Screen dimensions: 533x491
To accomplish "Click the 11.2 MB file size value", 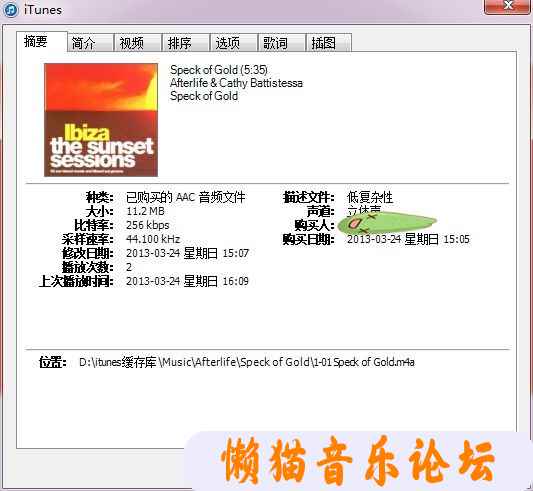I will coord(145,211).
